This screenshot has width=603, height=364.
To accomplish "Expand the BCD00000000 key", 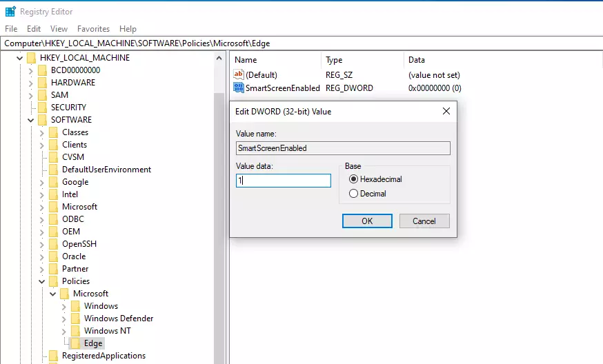I will (31, 71).
